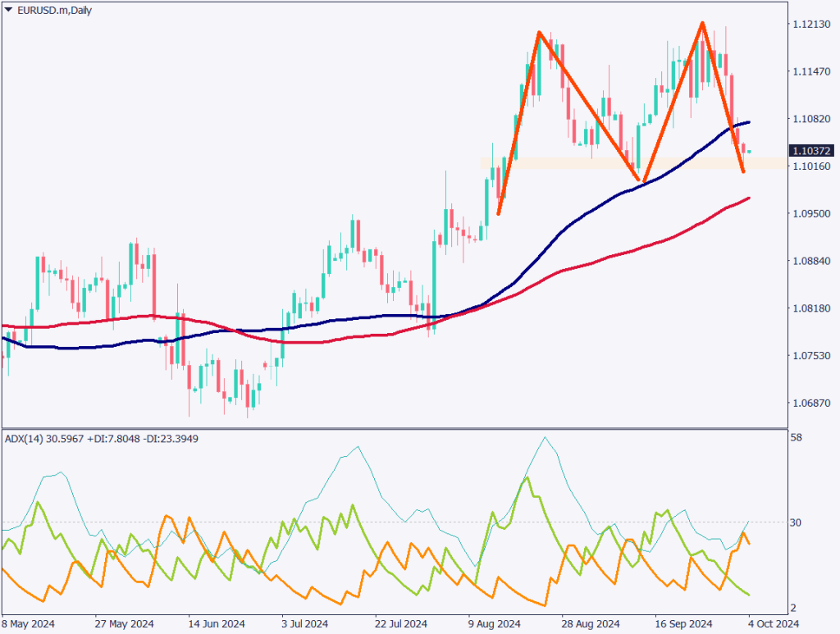Click the orange trough between the two peaks
Viewport: 840px width, 634px height.
[641, 180]
